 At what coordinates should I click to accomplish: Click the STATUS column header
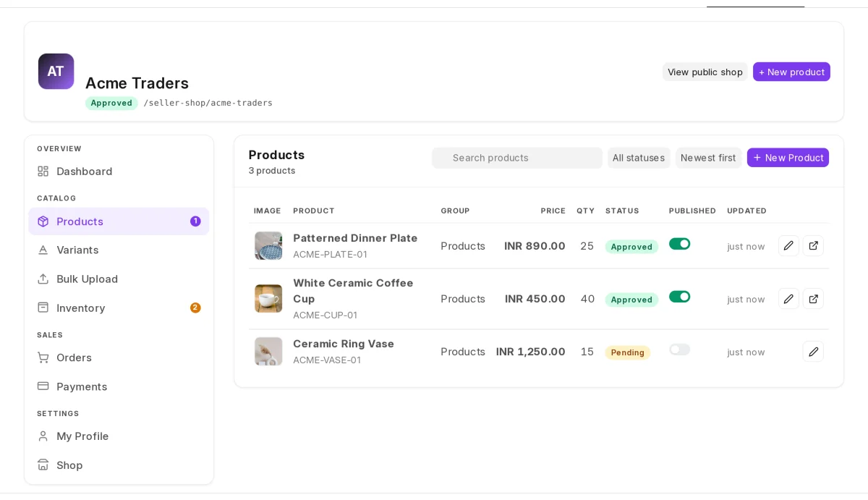pos(622,211)
